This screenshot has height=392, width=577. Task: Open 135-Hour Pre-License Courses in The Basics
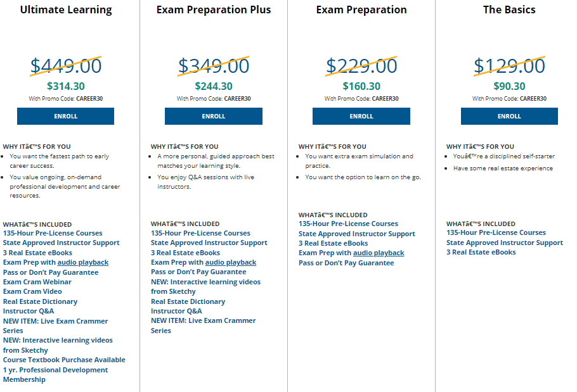496,232
